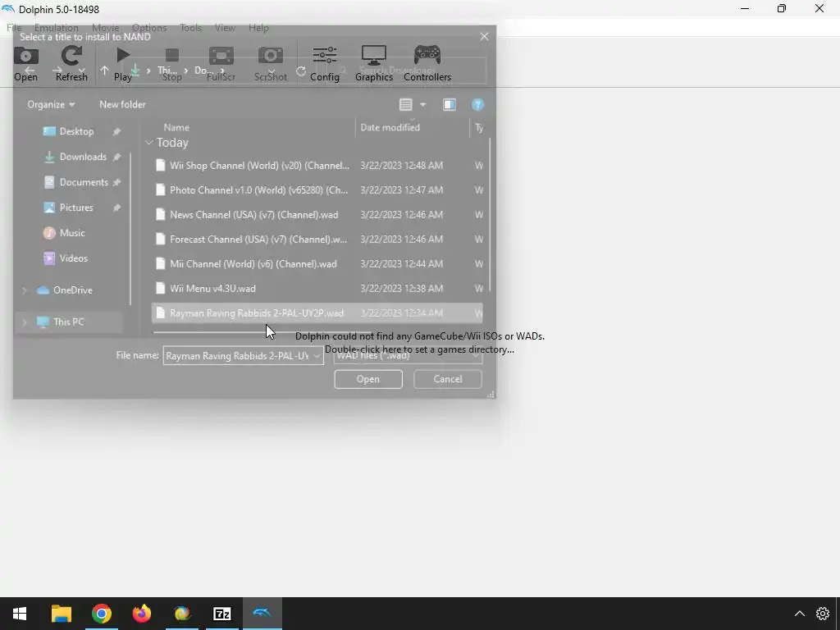Image resolution: width=840 pixels, height=630 pixels.
Task: Click the New folder button
Action: pyautogui.click(x=122, y=104)
